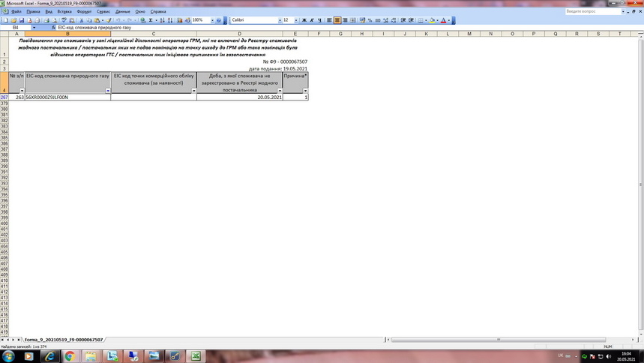Toggle Italic formatting button
Image resolution: width=644 pixels, height=363 pixels.
click(x=312, y=20)
